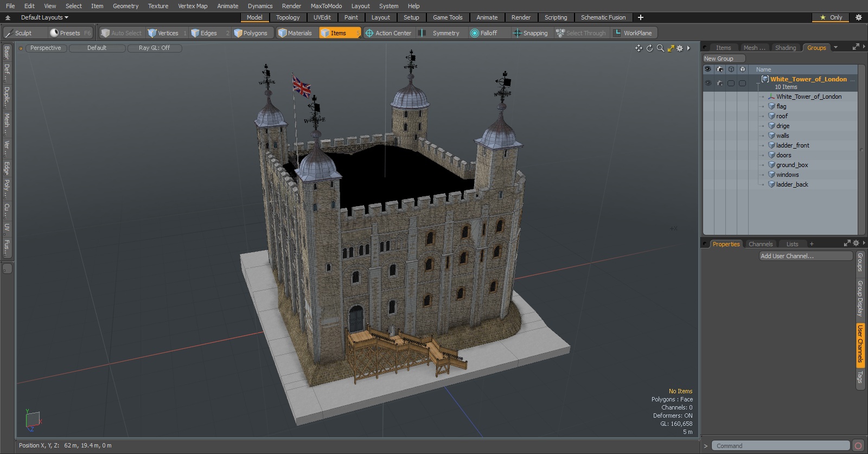Click the Command input field

point(780,446)
